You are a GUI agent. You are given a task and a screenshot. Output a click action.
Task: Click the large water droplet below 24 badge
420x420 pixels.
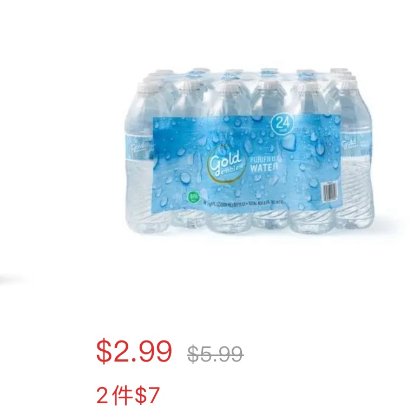pos(288,141)
